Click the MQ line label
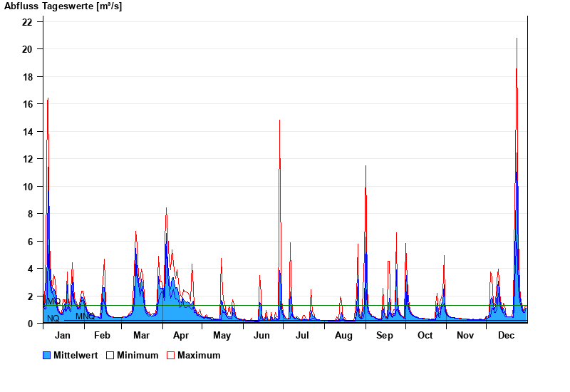 [x=53, y=302]
